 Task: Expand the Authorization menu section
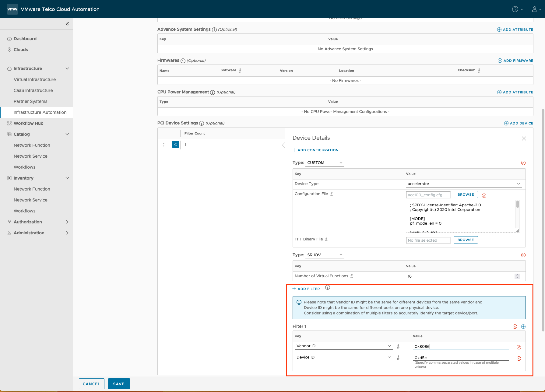point(67,222)
